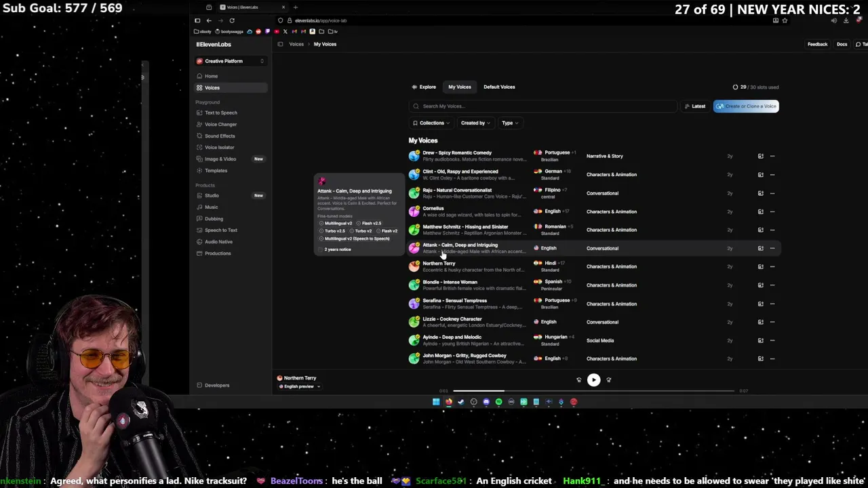The width and height of the screenshot is (868, 488).
Task: Switch to the Explore tab
Action: [x=424, y=87]
